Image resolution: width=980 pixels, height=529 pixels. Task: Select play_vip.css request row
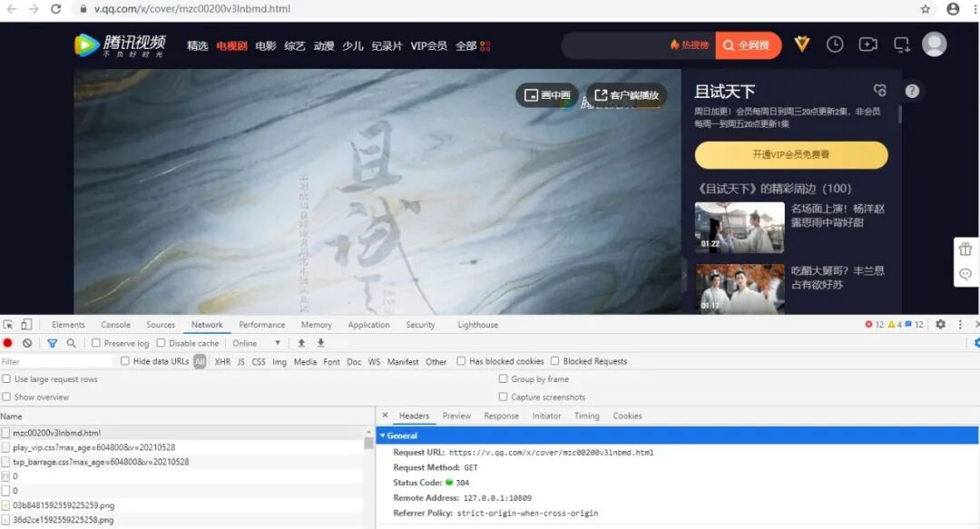181,447
